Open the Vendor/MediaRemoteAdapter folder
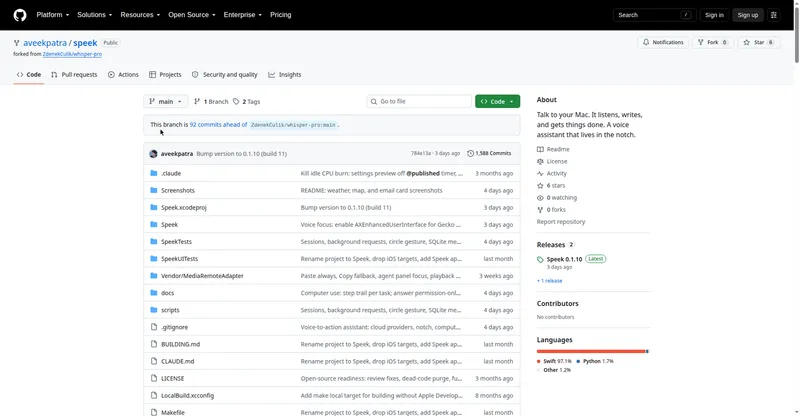Screen dimensions: 800x416 (x=202, y=276)
